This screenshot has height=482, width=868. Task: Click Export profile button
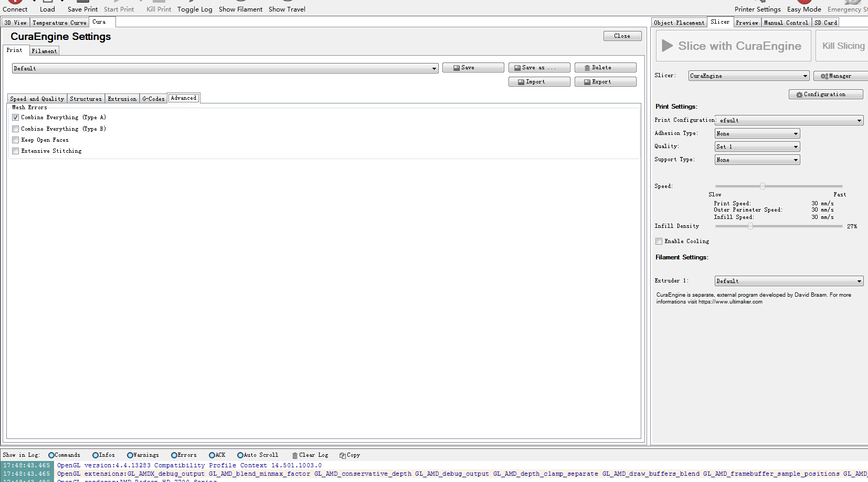(x=605, y=82)
